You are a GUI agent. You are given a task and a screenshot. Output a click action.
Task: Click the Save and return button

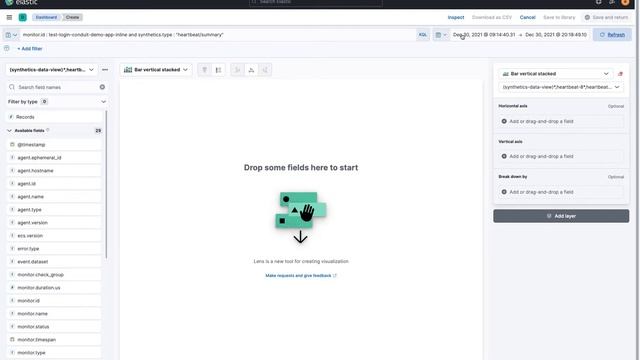(606, 18)
